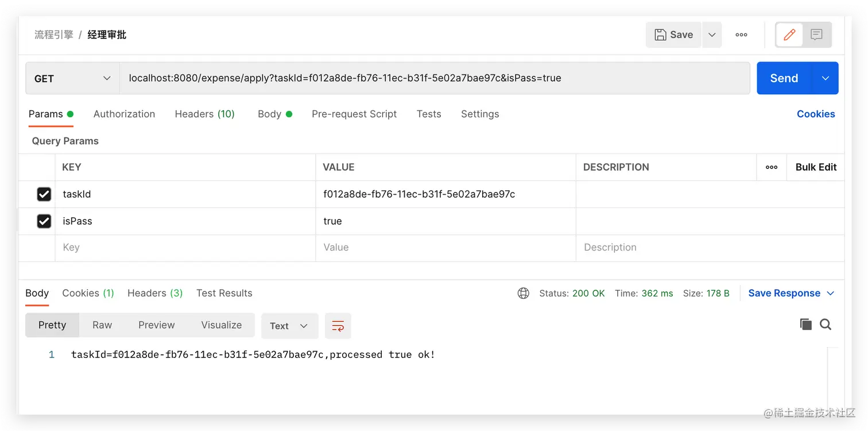Viewport: 868px width, 431px height.
Task: Open the Headers (10) request tab
Action: (x=204, y=114)
